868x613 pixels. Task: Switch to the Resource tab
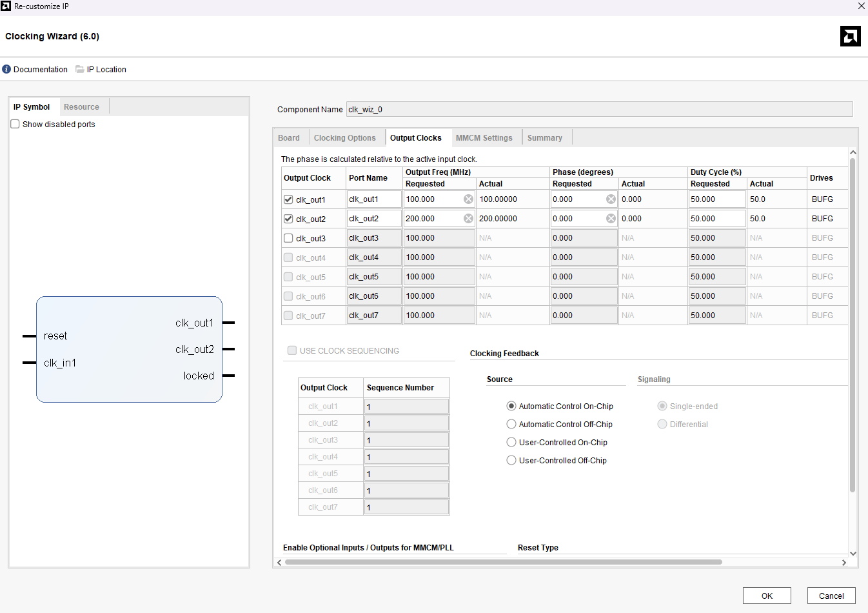click(81, 107)
